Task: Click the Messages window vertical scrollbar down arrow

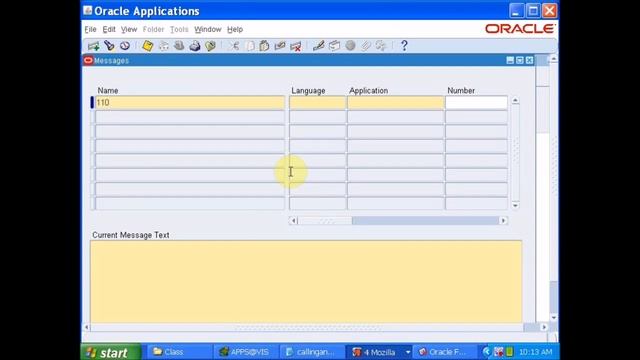Action: coord(553,318)
